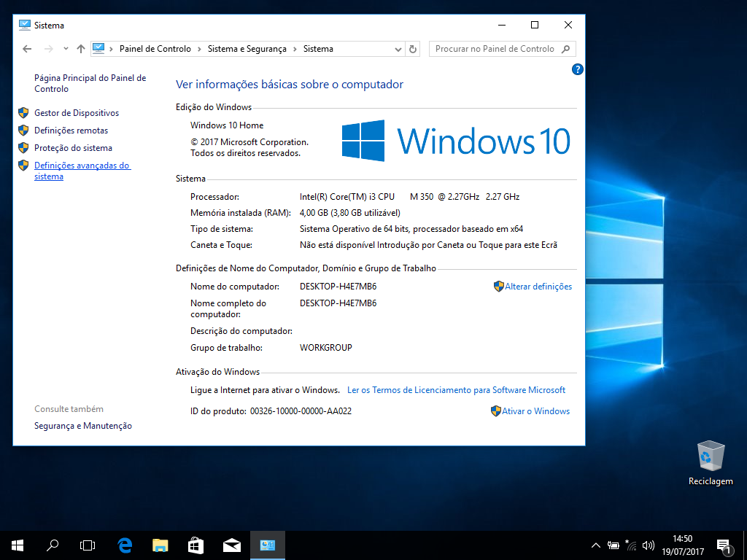The image size is (747, 560).
Task: Click Alterar definições link
Action: point(538,287)
